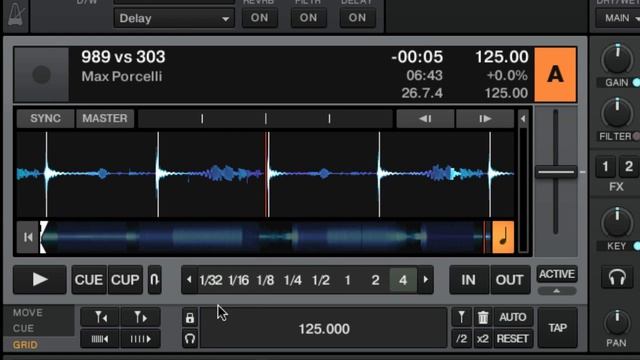The height and width of the screenshot is (360, 640).
Task: Move grid marker left icon
Action: click(x=100, y=317)
